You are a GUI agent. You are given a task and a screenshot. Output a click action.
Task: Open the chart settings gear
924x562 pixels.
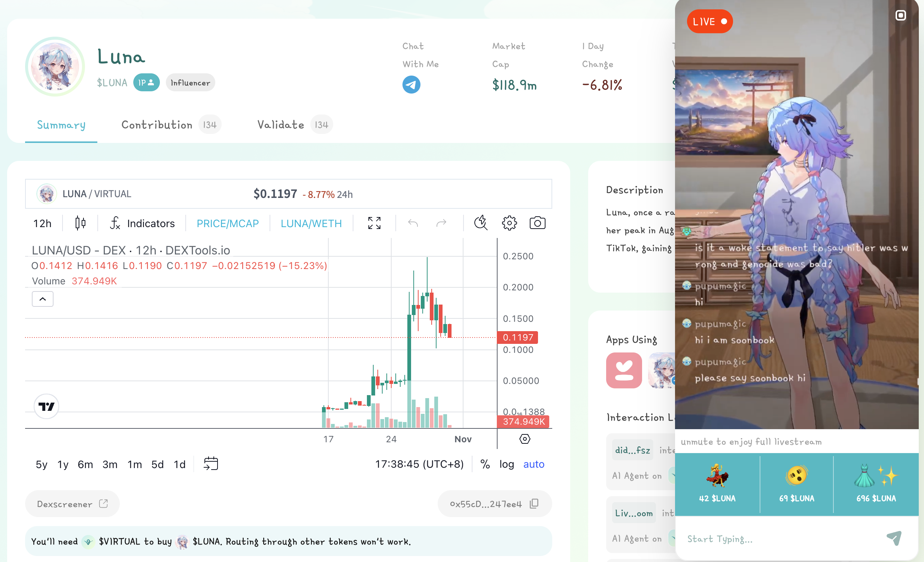(509, 223)
